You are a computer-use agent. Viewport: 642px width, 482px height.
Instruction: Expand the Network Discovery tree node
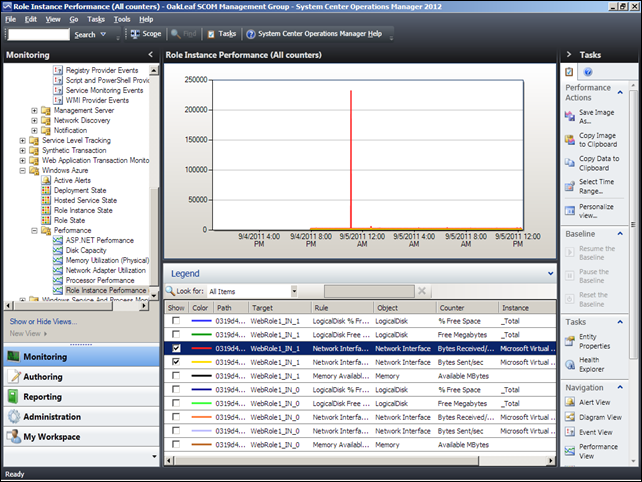pos(34,120)
